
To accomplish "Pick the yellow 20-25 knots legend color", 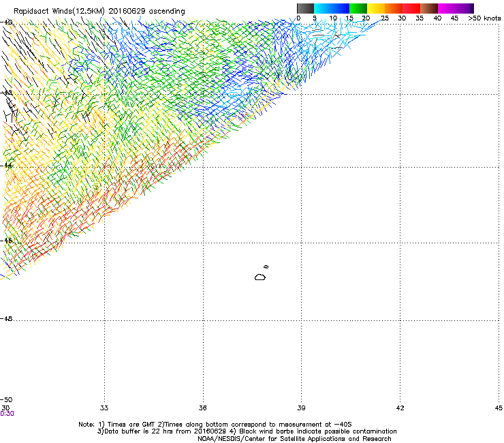I will [376, 8].
